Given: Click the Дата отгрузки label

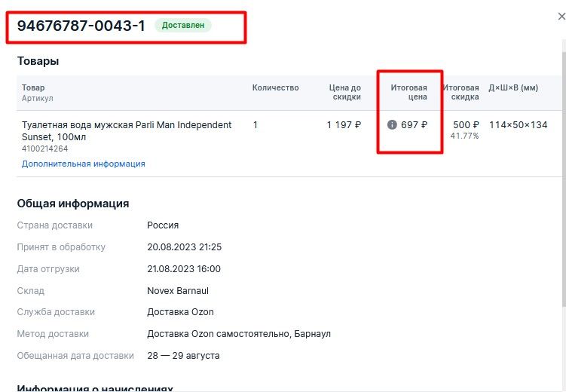Looking at the screenshot, I should pyautogui.click(x=48, y=269).
